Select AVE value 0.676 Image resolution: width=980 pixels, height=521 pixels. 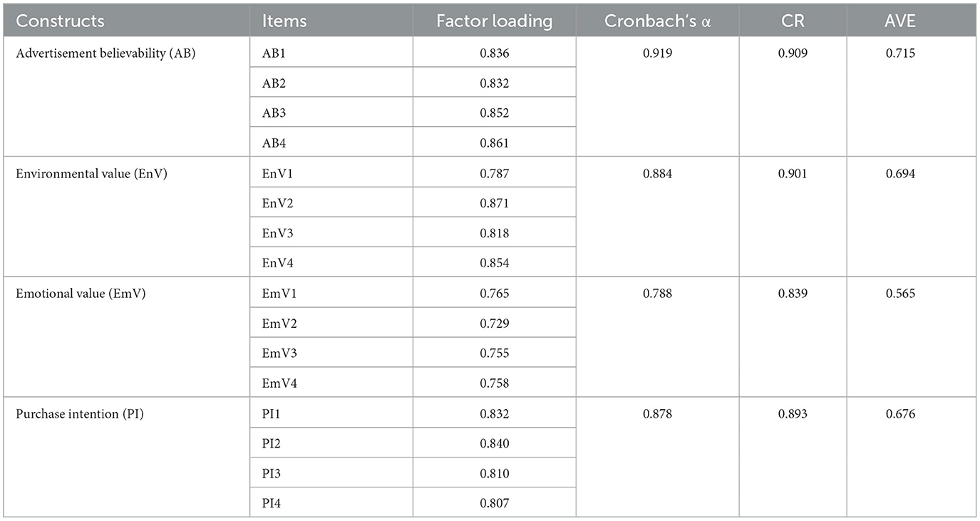click(x=901, y=414)
